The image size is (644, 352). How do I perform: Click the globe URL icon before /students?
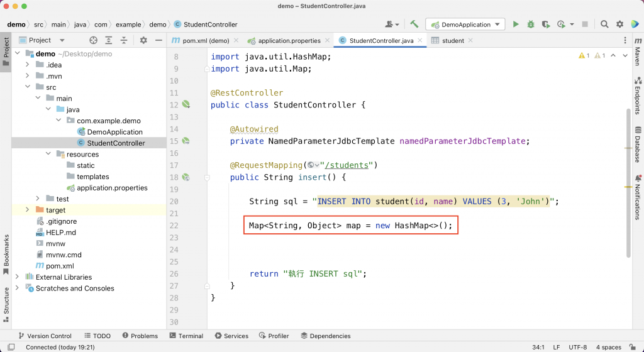click(x=313, y=165)
